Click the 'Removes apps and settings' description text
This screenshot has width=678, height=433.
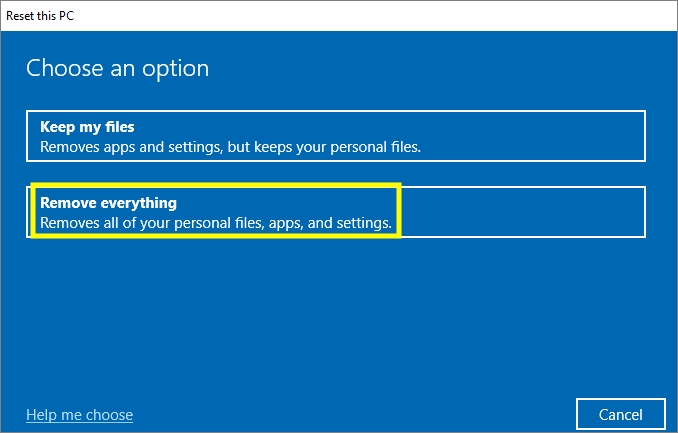[x=230, y=147]
